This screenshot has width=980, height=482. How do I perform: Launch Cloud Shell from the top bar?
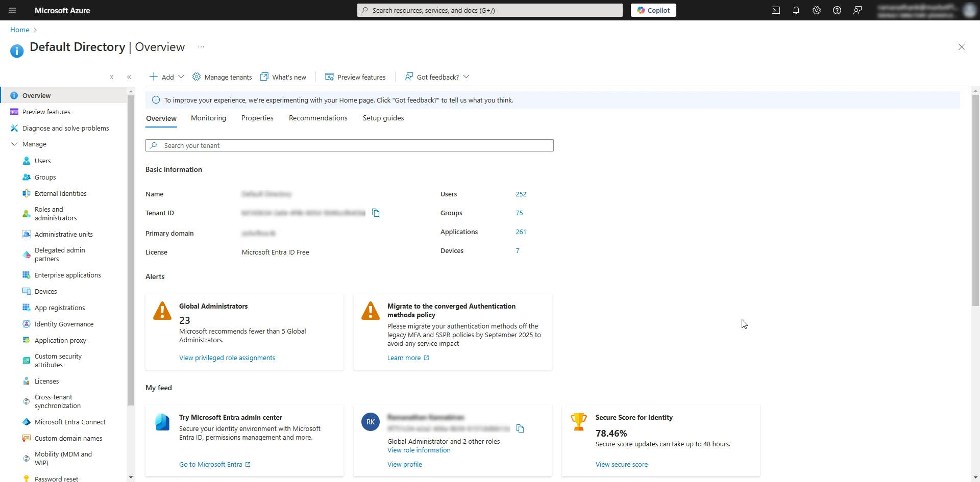click(776, 10)
